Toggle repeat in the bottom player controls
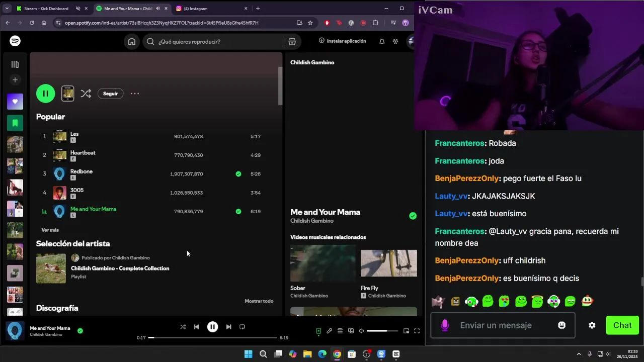The width and height of the screenshot is (644, 362). pos(242,327)
